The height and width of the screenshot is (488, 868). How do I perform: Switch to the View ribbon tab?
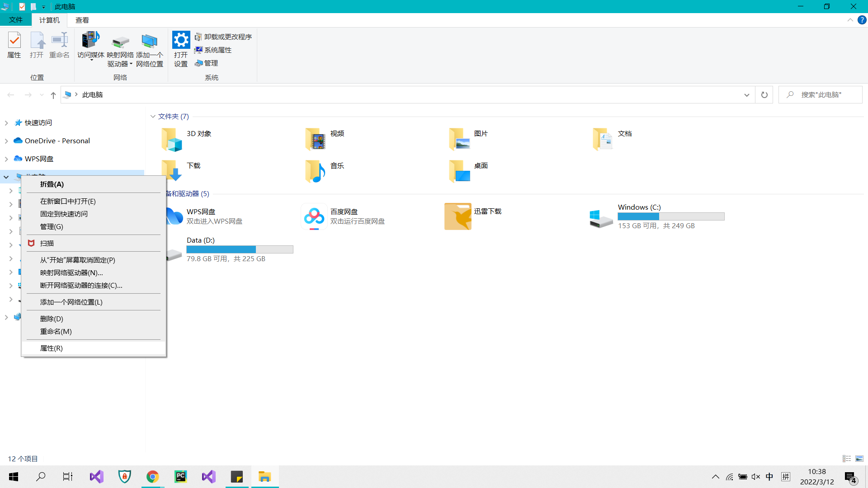click(82, 20)
